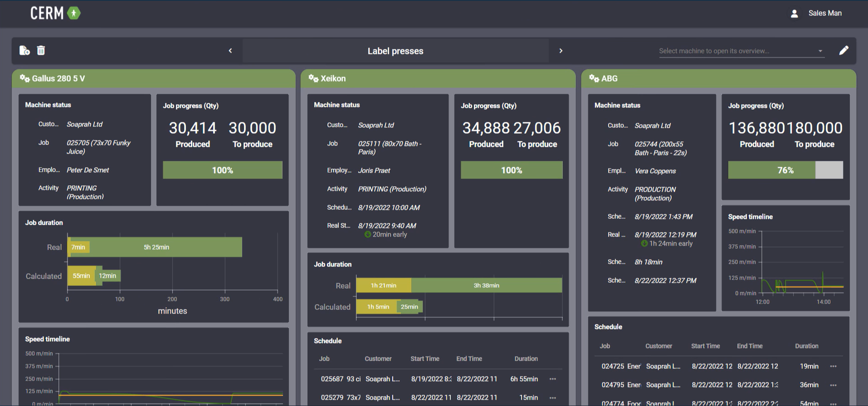The image size is (868, 406).
Task: Open options menu for ABG job 024795
Action: (x=833, y=385)
